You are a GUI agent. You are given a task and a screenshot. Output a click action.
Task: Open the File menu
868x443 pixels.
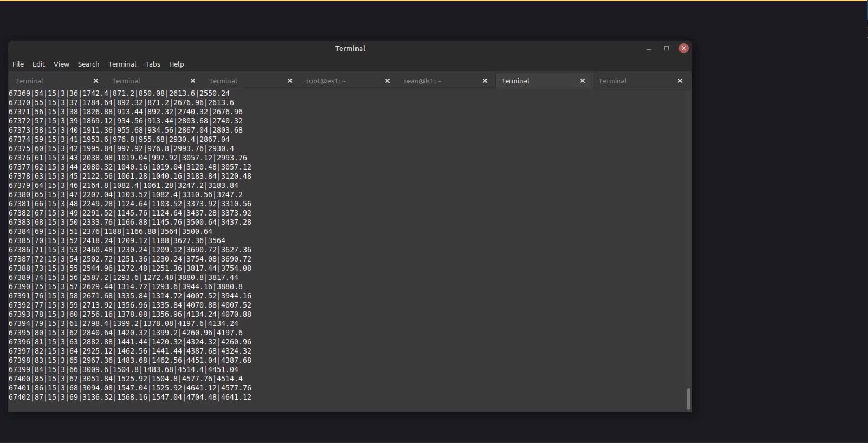pyautogui.click(x=18, y=64)
